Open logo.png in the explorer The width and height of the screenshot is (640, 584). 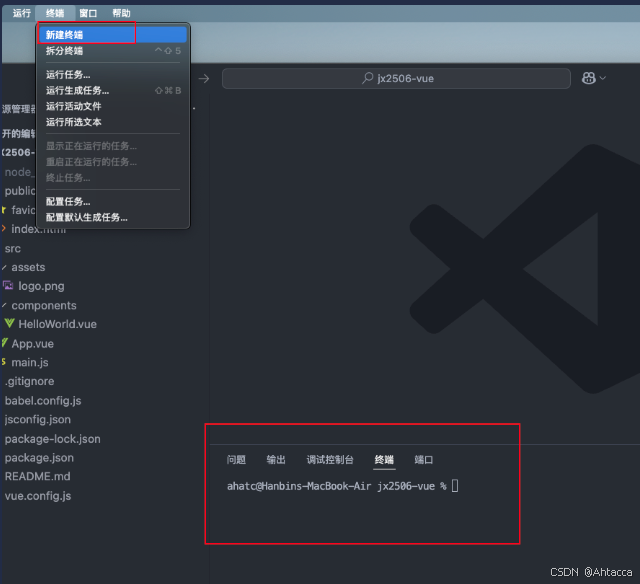click(x=41, y=286)
